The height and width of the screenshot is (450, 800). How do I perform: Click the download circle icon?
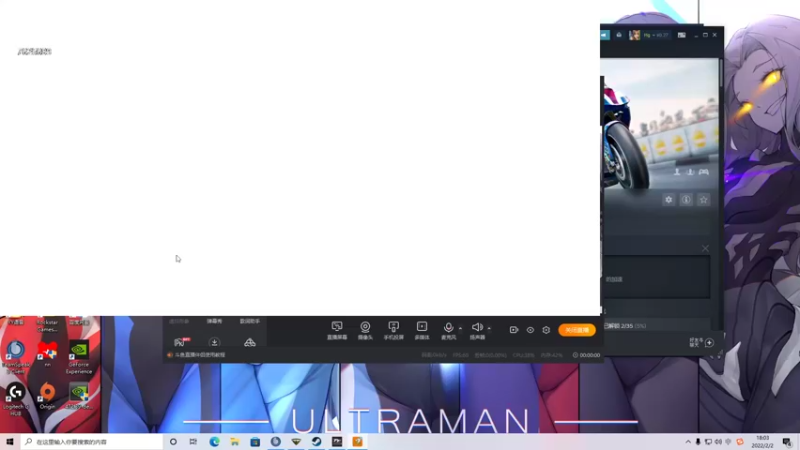coord(214,342)
